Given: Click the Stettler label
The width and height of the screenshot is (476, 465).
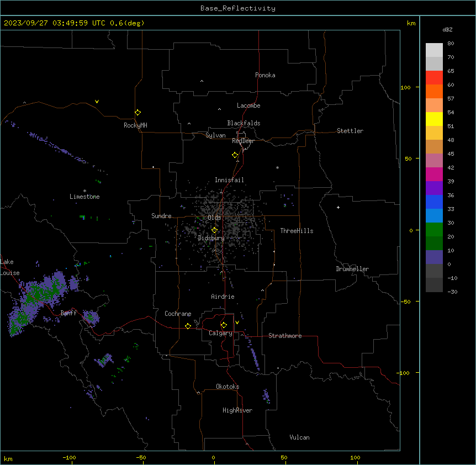Looking at the screenshot, I should tap(350, 131).
